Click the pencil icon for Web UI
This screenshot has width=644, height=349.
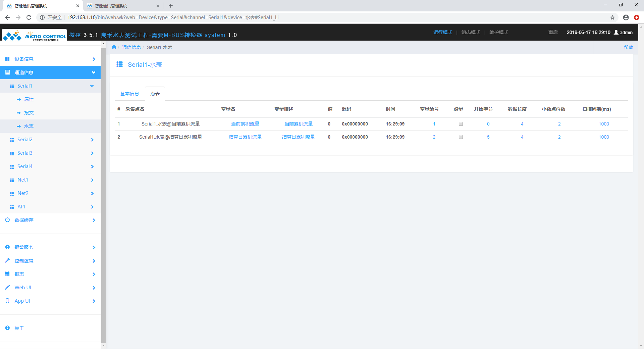click(7, 288)
